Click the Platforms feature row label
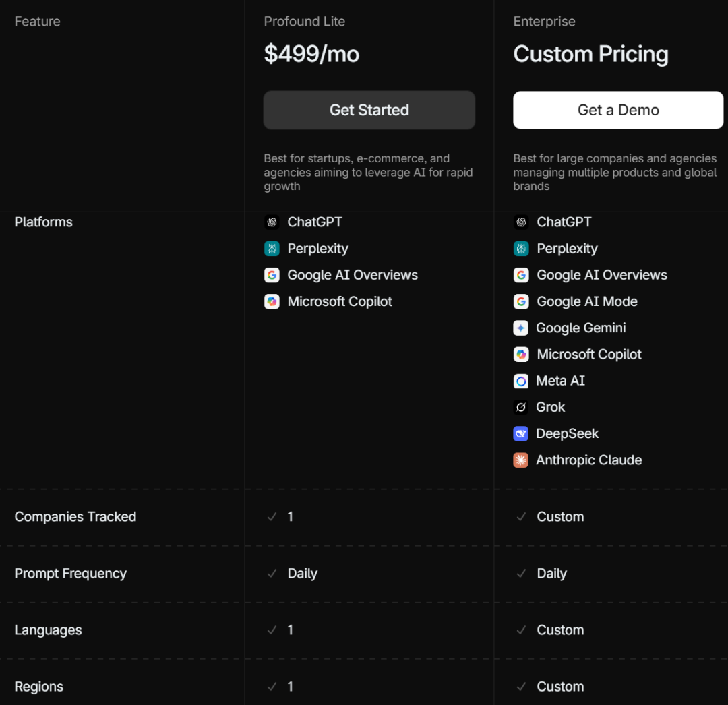The width and height of the screenshot is (728, 705). (43, 222)
